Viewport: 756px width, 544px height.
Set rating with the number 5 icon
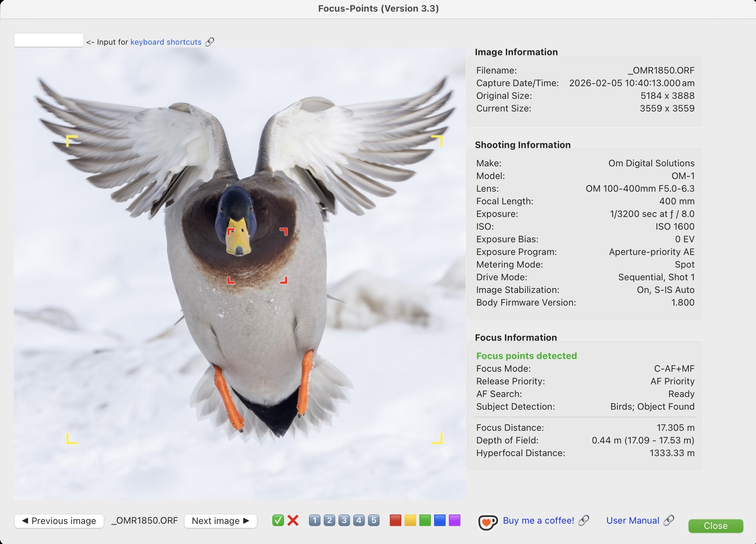[374, 520]
